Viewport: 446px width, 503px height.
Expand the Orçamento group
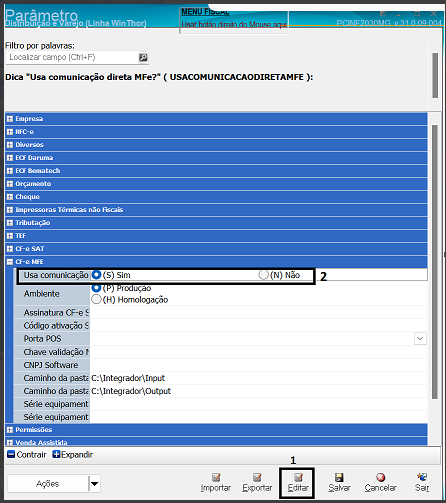(x=10, y=184)
